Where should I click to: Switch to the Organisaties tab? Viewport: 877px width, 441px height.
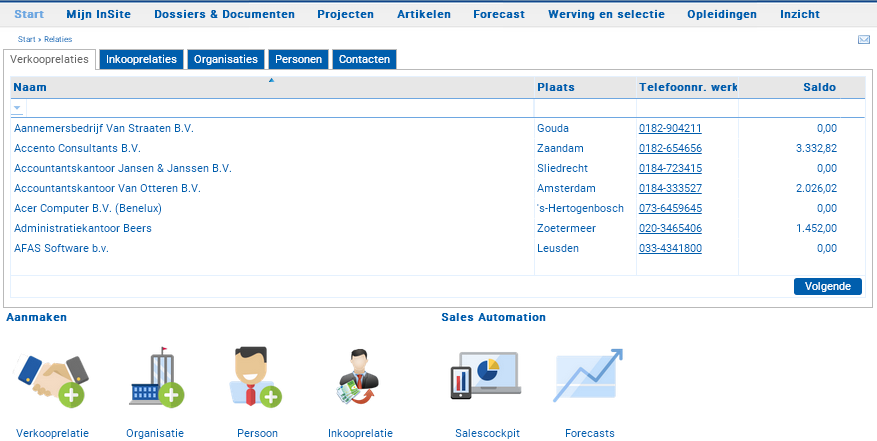[226, 59]
